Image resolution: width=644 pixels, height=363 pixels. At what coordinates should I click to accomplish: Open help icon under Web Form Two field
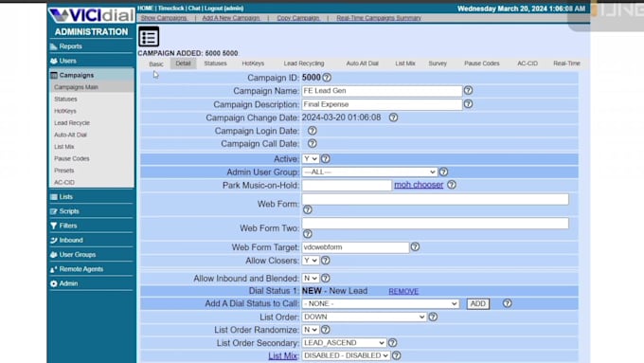(x=307, y=234)
